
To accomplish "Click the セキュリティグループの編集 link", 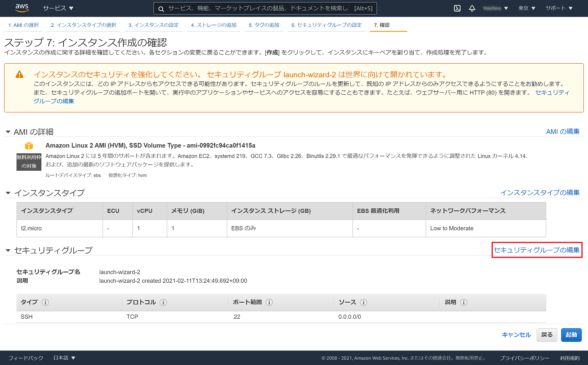I will 536,250.
